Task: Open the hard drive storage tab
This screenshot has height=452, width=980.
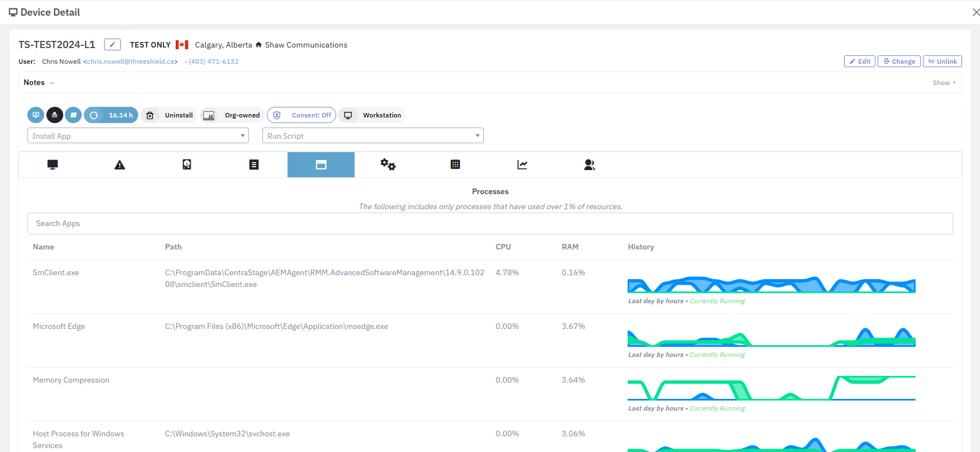Action: pyautogui.click(x=187, y=164)
